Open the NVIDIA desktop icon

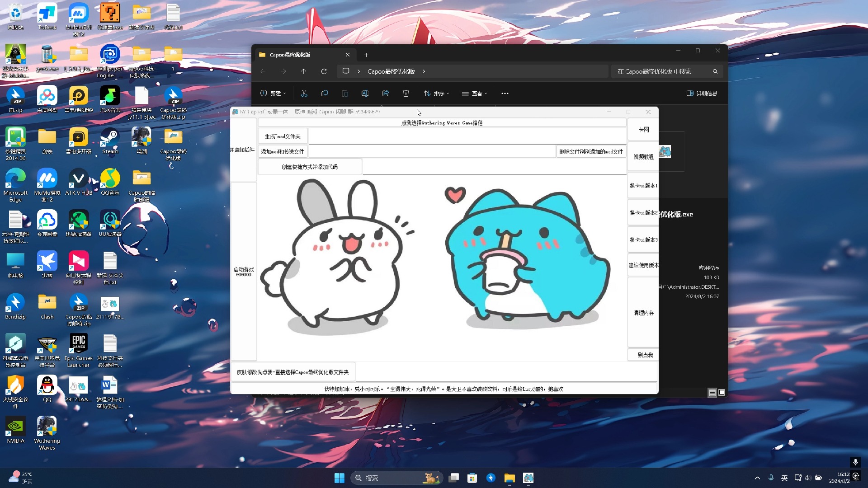(15, 430)
